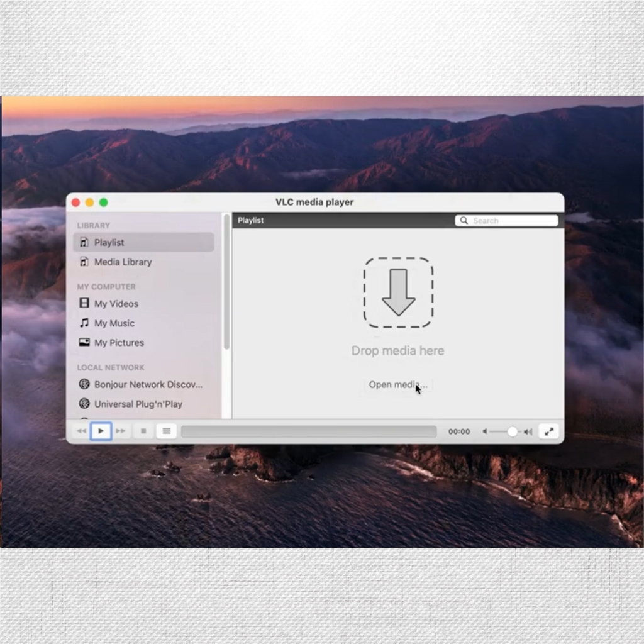The width and height of the screenshot is (644, 644).
Task: Enter fullscreen with the expand arrows button
Action: click(x=548, y=431)
